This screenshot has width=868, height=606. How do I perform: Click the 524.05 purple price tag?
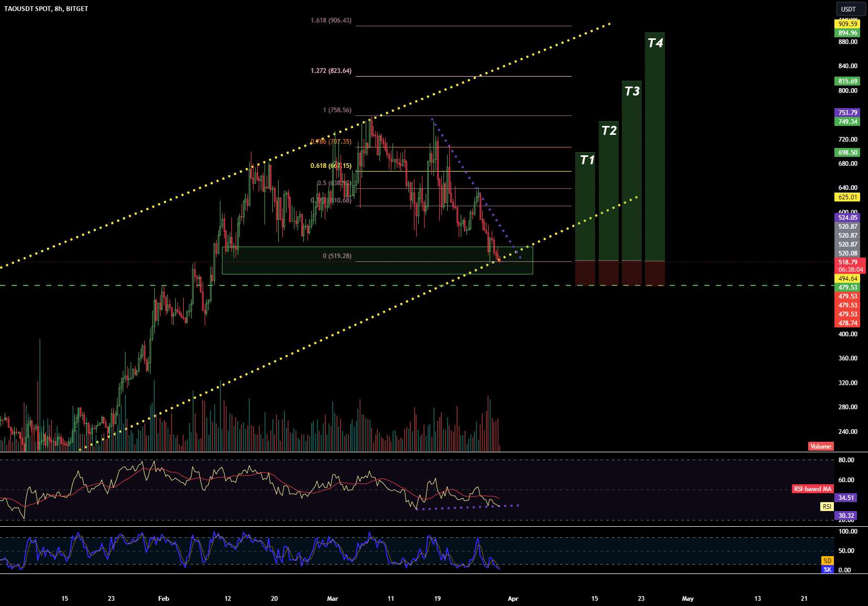click(x=848, y=218)
